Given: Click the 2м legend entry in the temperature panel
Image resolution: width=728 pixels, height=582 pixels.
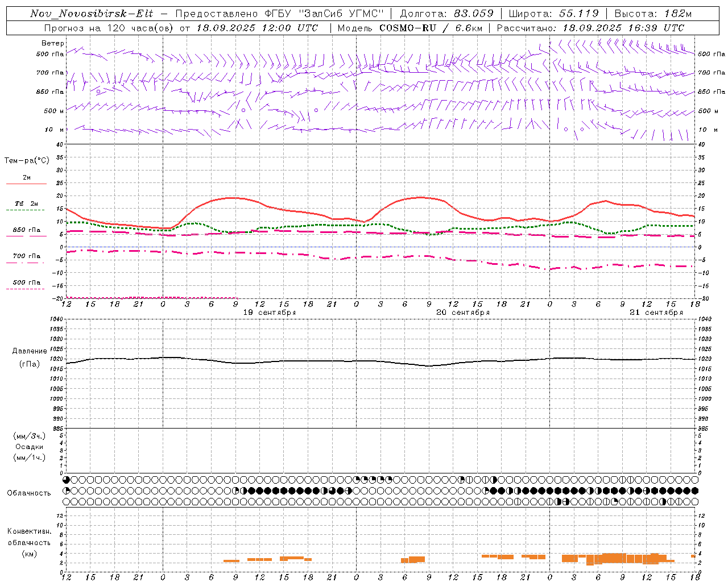Looking at the screenshot, I should click(27, 177).
